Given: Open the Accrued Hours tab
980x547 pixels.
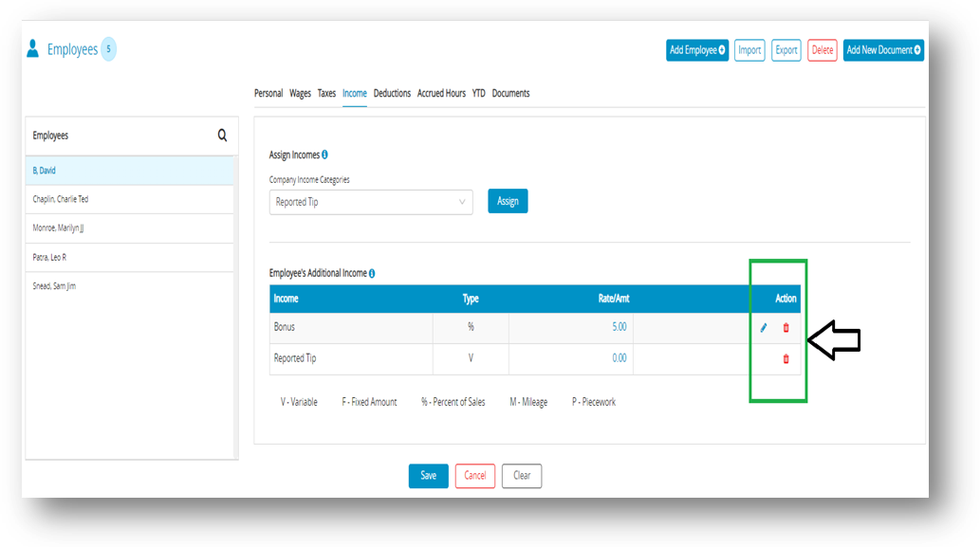Looking at the screenshot, I should [x=441, y=93].
